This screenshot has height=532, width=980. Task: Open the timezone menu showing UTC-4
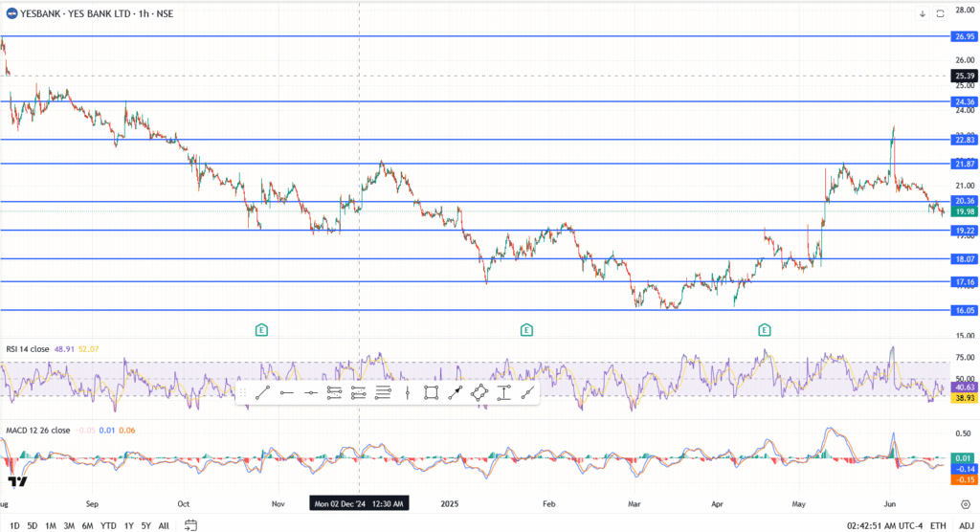883,525
